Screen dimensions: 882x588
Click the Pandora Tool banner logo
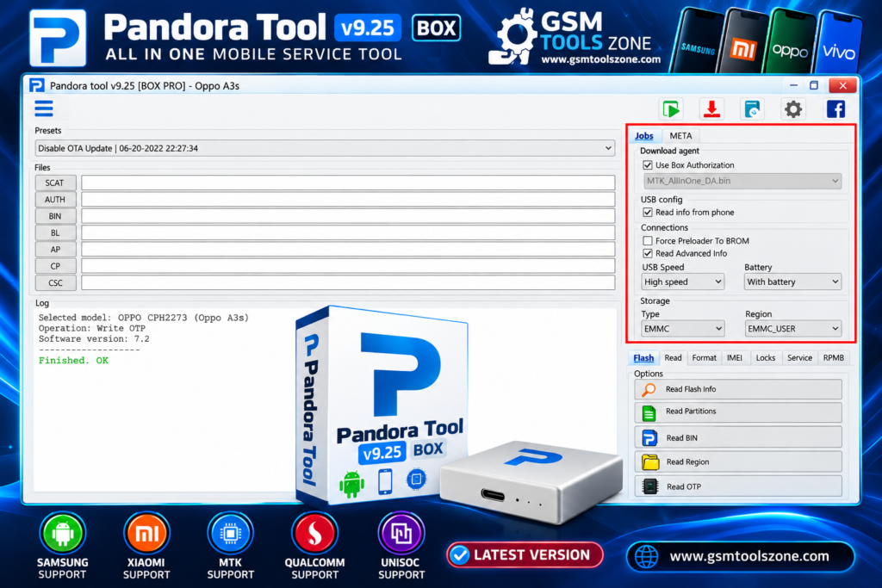58,38
